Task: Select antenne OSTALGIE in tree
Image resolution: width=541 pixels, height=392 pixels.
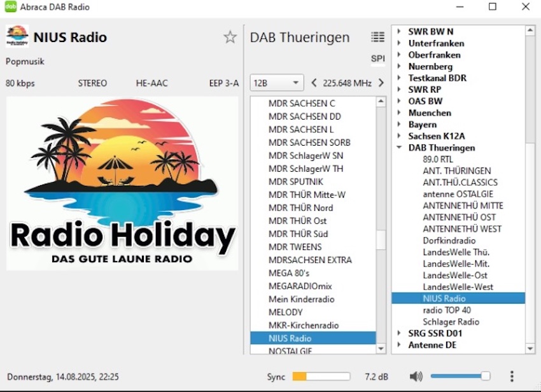Action: pyautogui.click(x=458, y=194)
